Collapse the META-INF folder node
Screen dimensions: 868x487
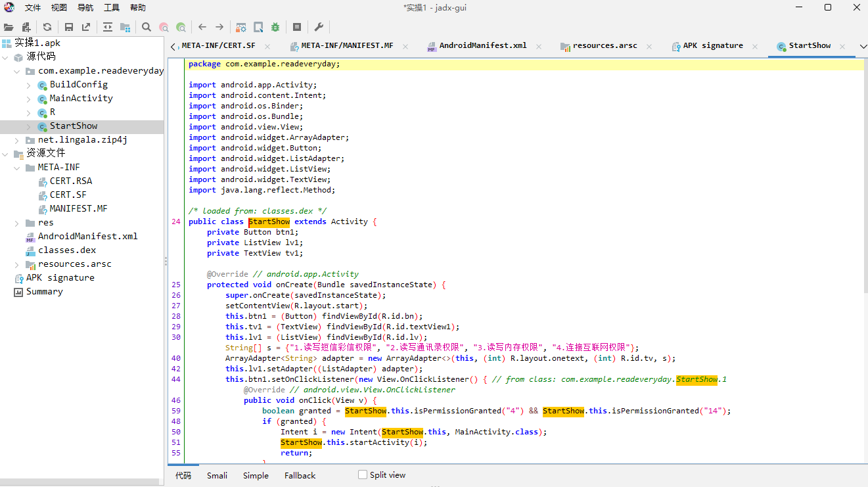pyautogui.click(x=16, y=167)
